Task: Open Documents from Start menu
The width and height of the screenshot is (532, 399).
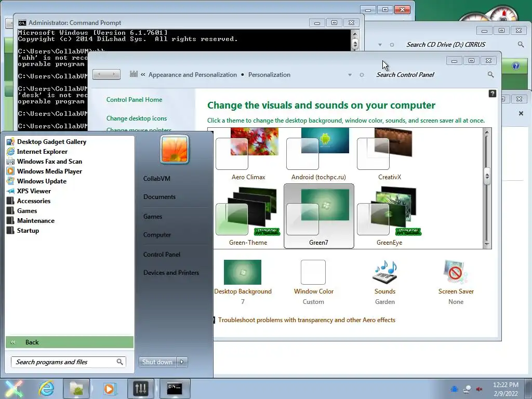Action: 159,197
